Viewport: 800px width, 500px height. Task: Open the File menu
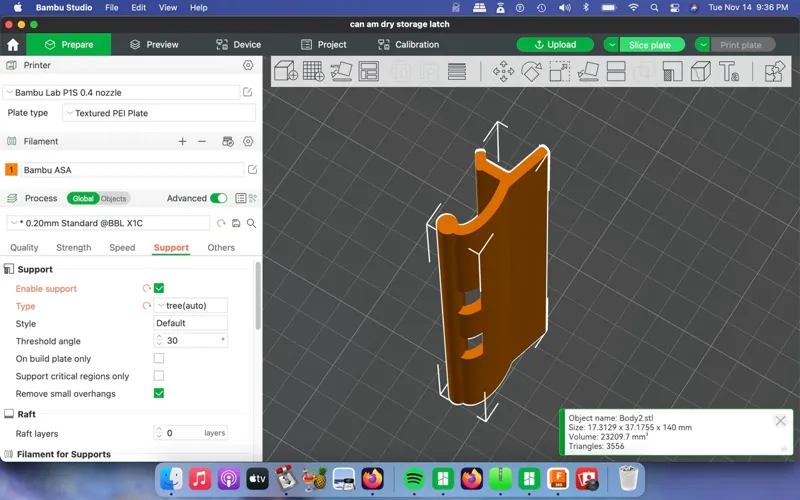[111, 8]
